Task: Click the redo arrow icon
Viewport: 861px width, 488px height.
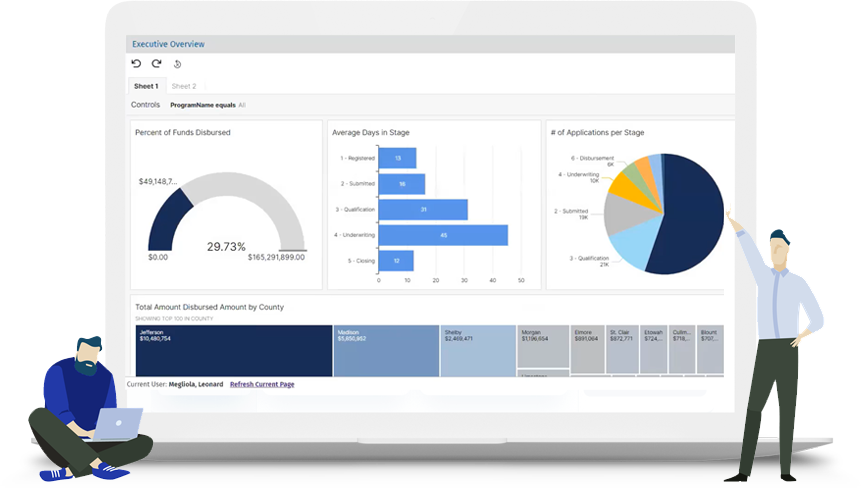Action: point(156,64)
